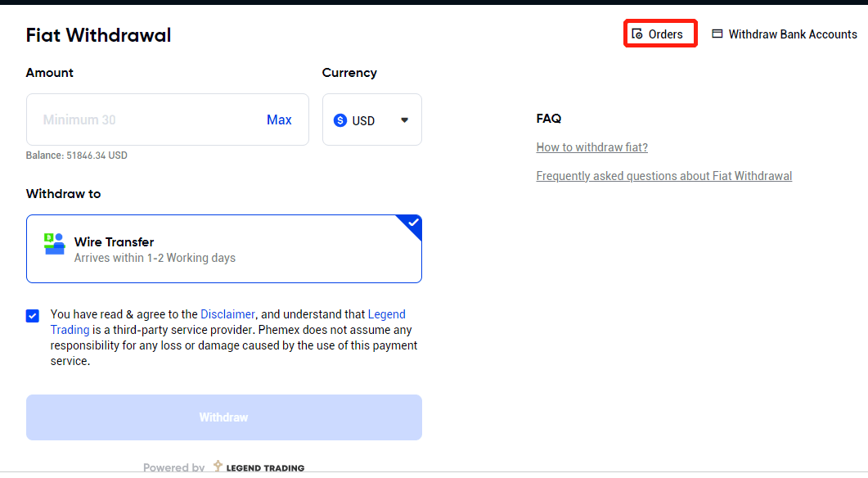The image size is (868, 478).
Task: Go to Withdraw Bank Accounts text
Action: pyautogui.click(x=792, y=34)
